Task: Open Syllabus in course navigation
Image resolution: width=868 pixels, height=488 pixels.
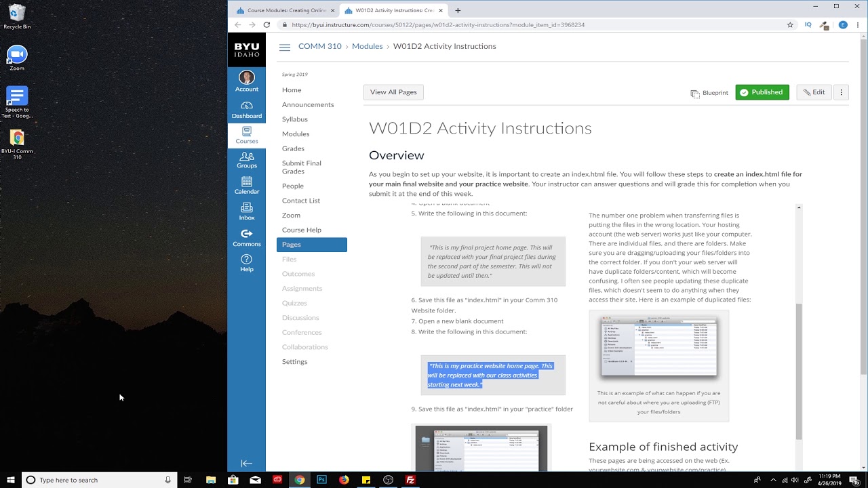Action: [x=295, y=119]
